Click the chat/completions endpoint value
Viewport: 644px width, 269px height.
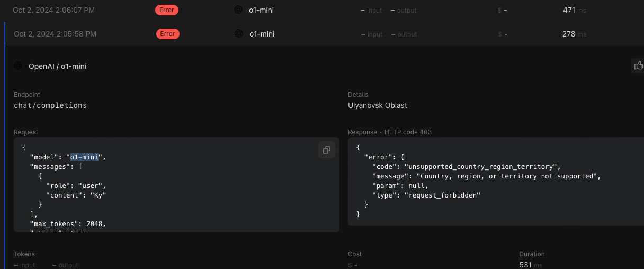click(50, 105)
